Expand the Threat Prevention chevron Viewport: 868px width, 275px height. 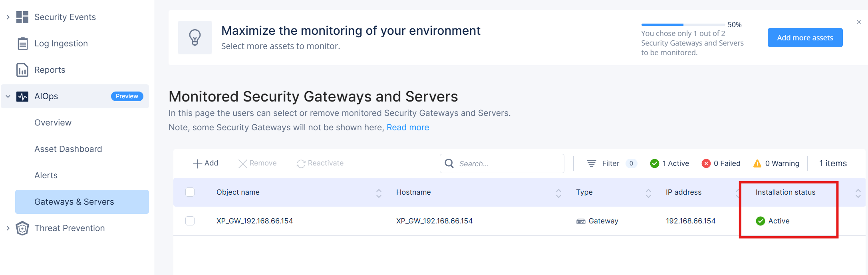pyautogui.click(x=8, y=228)
